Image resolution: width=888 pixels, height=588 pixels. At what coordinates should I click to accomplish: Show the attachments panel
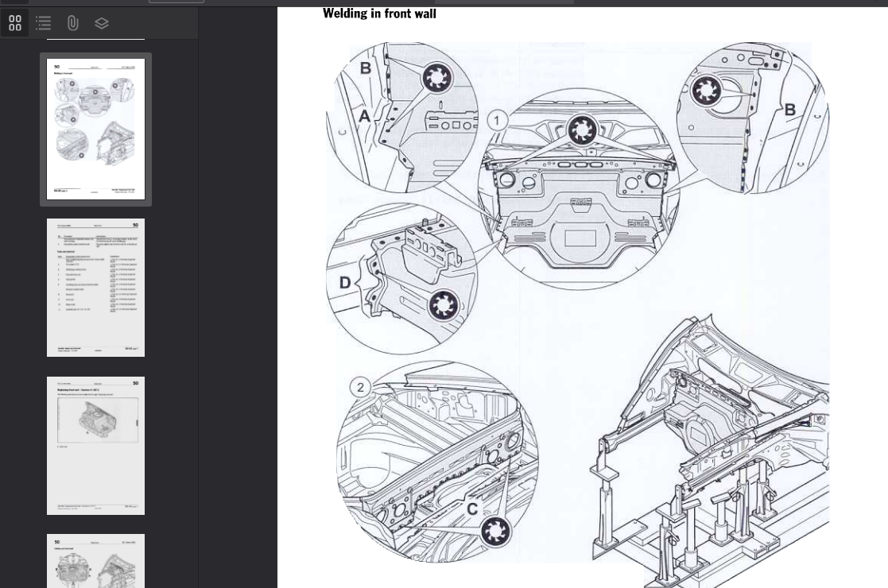(72, 23)
